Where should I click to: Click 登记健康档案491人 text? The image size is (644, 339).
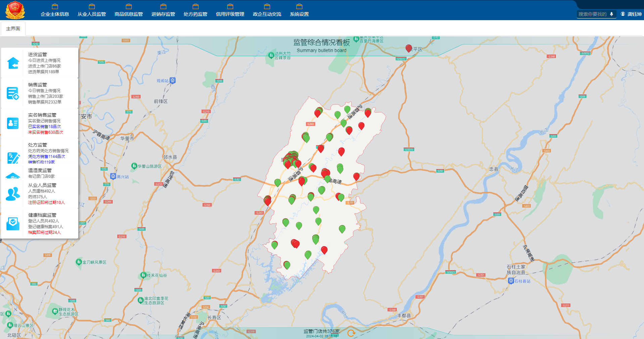(x=46, y=227)
